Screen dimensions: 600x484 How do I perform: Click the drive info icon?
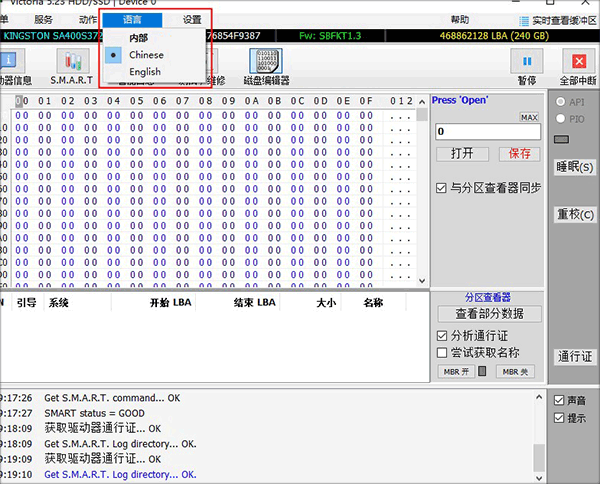[10, 61]
